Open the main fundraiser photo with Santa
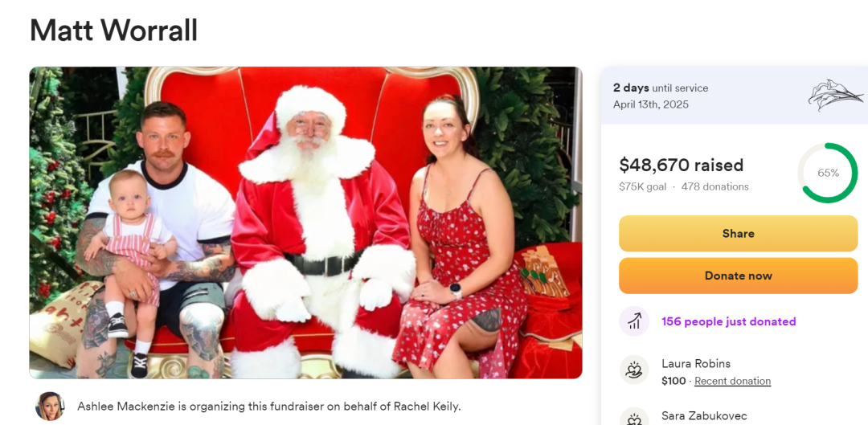868x425 pixels. [x=305, y=223]
